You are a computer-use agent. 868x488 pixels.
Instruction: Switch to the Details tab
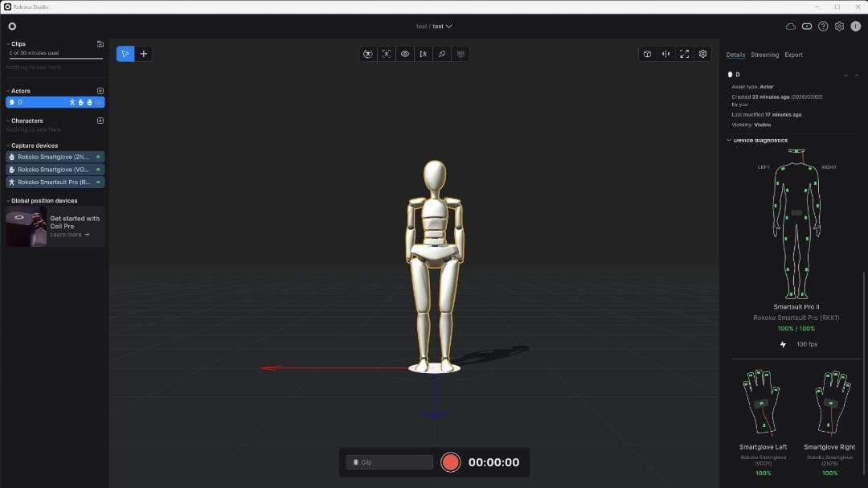pyautogui.click(x=735, y=55)
